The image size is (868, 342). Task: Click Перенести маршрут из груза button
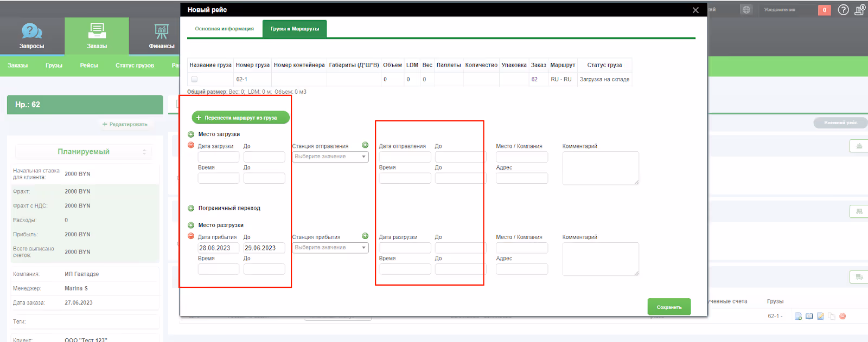pos(240,118)
